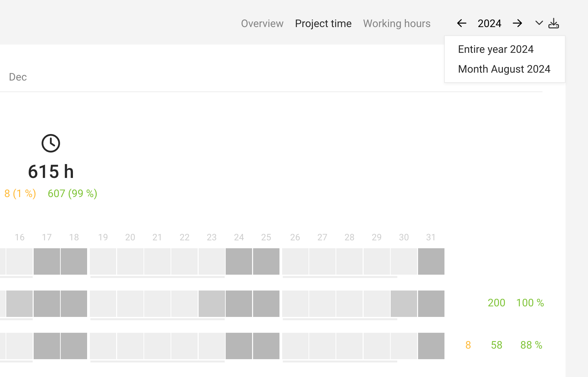Click day 31 cell in third row
588x377 pixels.
click(x=431, y=346)
